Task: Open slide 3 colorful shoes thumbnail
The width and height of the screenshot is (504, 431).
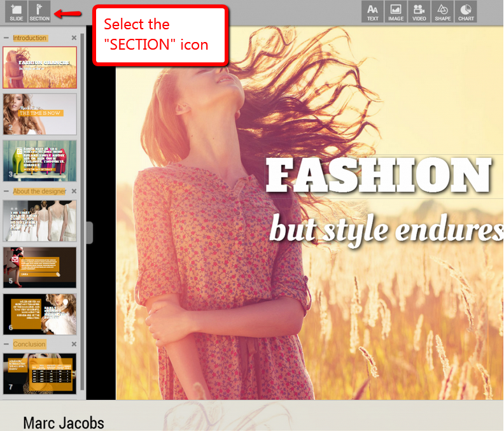Action: coord(39,160)
